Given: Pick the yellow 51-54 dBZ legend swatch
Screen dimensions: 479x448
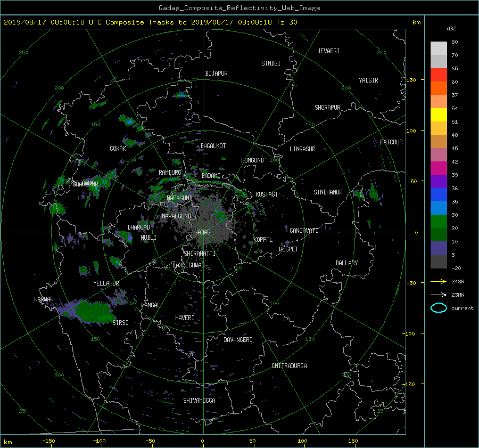Looking at the screenshot, I should 439,115.
